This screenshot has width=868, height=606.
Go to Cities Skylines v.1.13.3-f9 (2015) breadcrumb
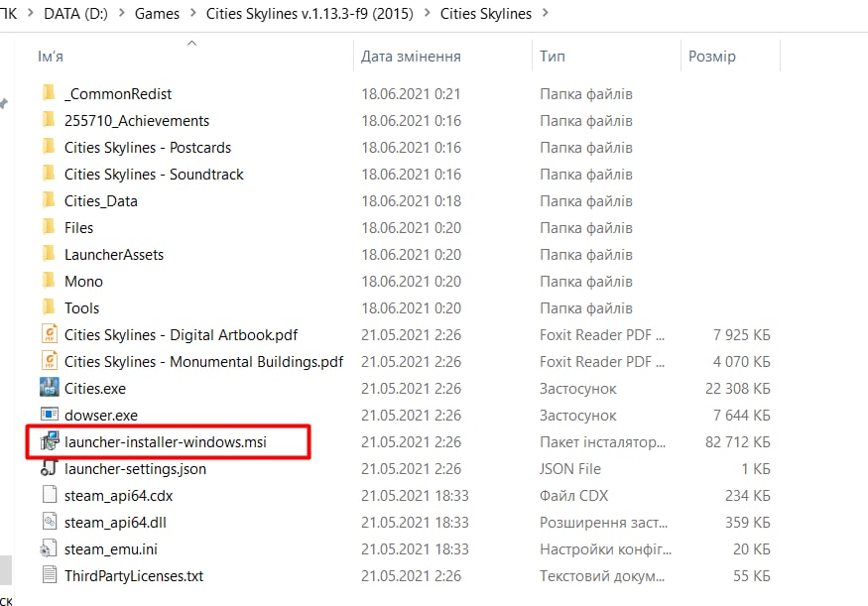[310, 13]
